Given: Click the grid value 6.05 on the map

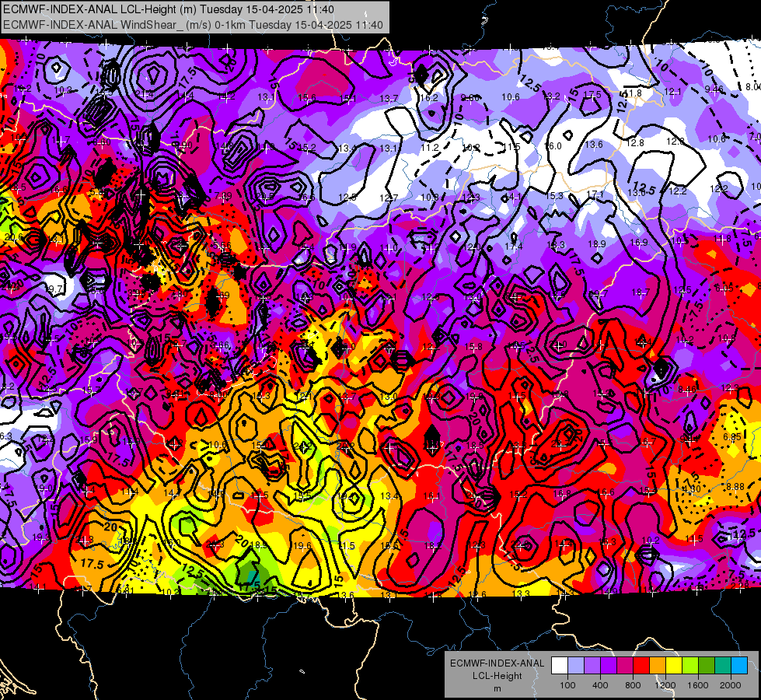Looking at the screenshot, I should (x=724, y=289).
